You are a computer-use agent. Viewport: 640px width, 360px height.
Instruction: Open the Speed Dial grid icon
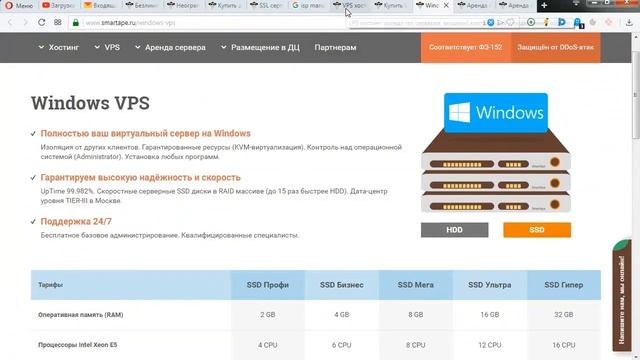coord(58,23)
